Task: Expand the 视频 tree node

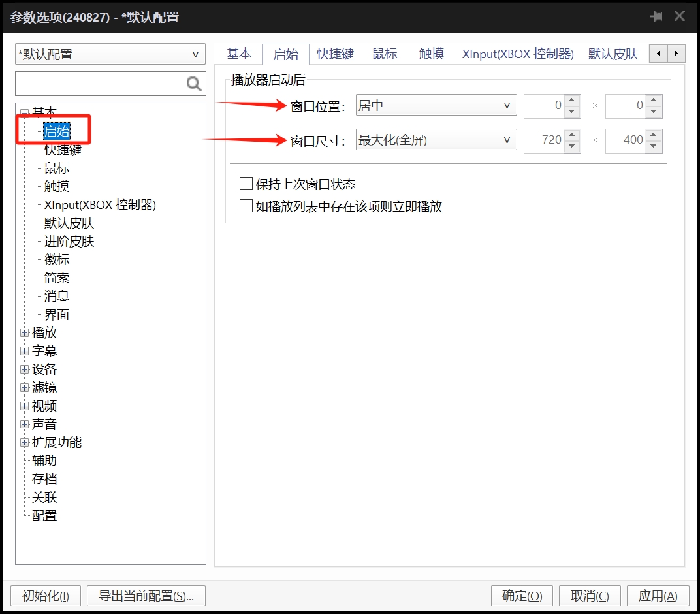Action: pos(25,406)
